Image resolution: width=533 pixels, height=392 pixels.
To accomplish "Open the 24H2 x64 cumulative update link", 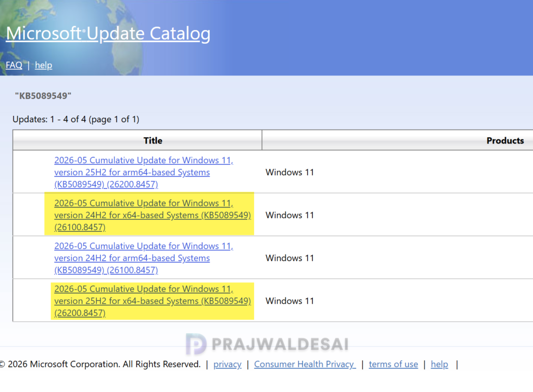I will point(153,215).
